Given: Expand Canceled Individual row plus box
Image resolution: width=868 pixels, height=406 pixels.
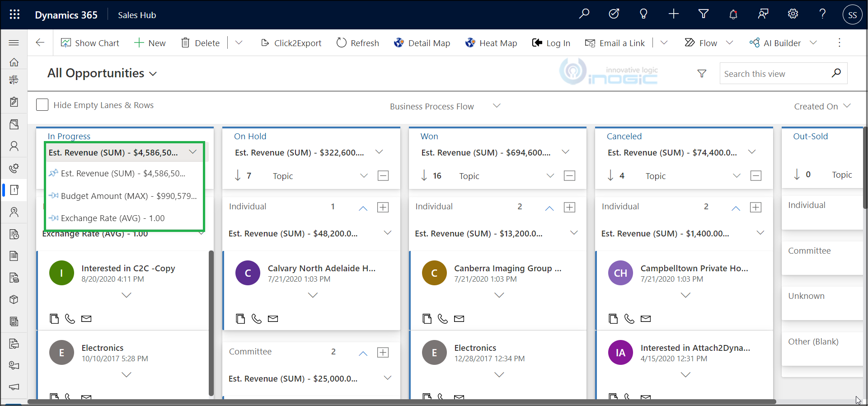Looking at the screenshot, I should 756,207.
